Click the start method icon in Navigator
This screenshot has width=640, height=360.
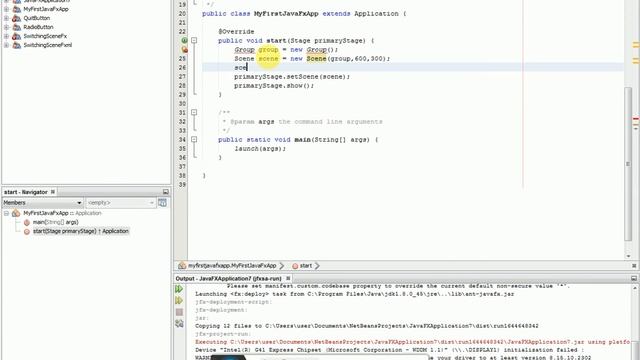point(27,231)
